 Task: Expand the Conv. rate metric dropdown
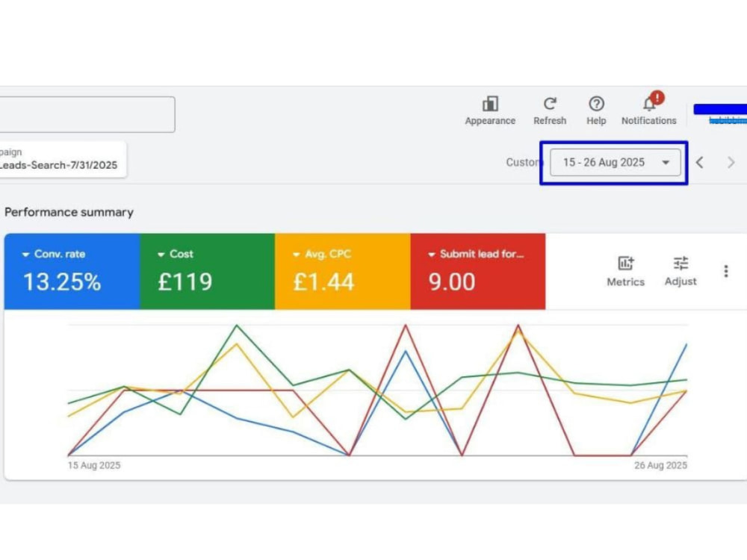coord(25,255)
